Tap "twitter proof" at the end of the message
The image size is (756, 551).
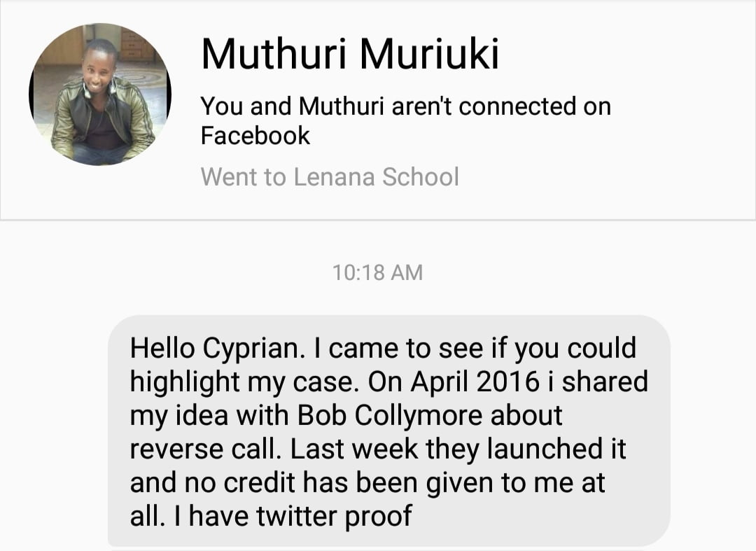(x=334, y=516)
